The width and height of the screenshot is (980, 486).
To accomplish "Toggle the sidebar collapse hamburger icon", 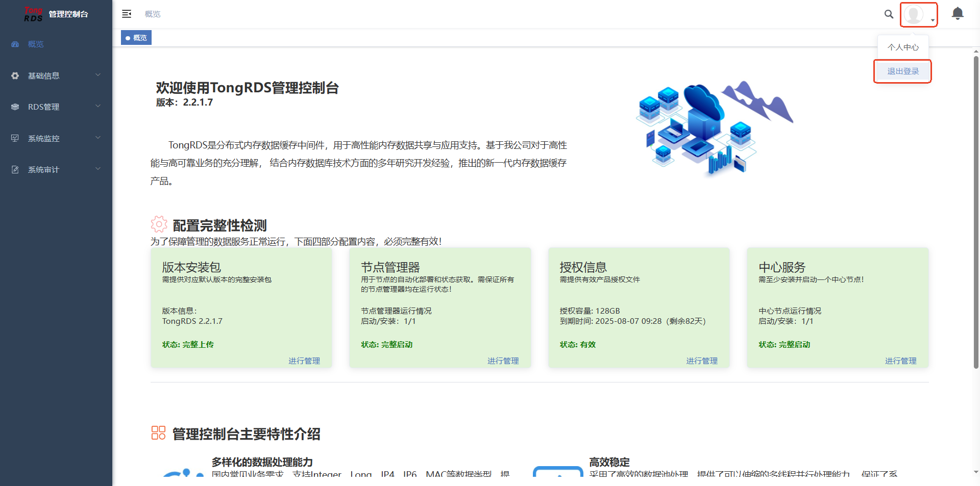I will click(127, 14).
